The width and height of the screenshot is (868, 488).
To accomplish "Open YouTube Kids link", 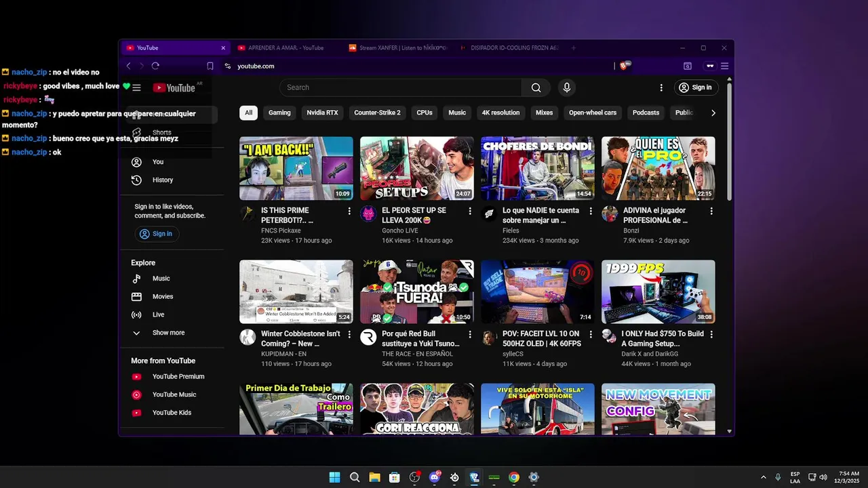I will pyautogui.click(x=172, y=412).
